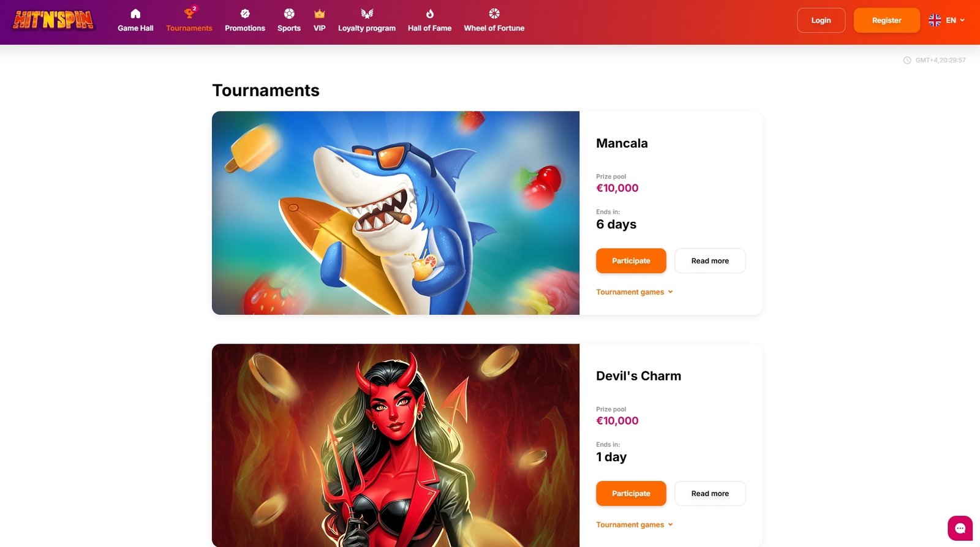Read more about Mancala tournament
Screen dimensions: 980x547
pyautogui.click(x=710, y=261)
